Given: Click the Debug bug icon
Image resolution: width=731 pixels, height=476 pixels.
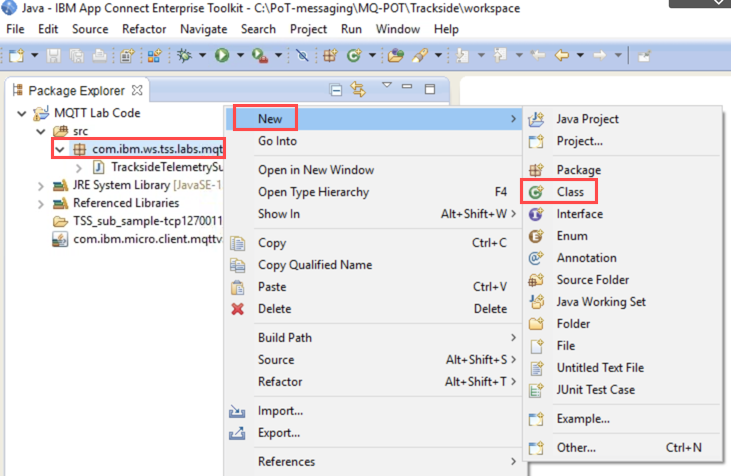Looking at the screenshot, I should point(185,56).
